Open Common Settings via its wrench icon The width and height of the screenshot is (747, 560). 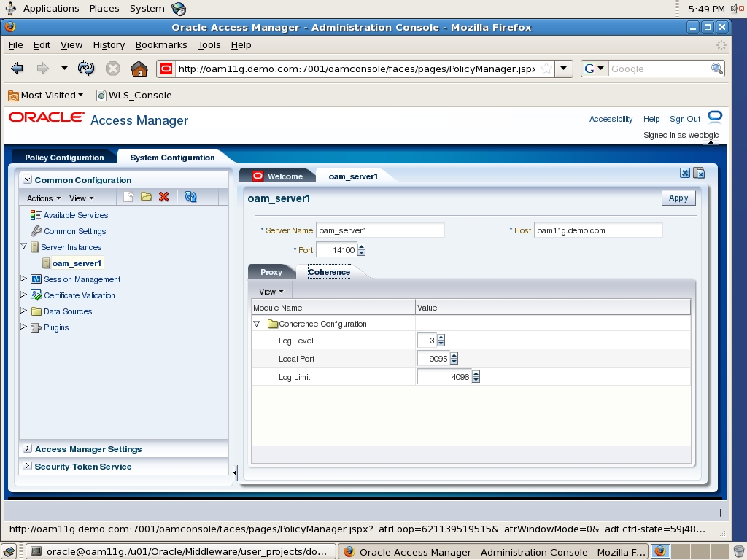click(x=35, y=232)
